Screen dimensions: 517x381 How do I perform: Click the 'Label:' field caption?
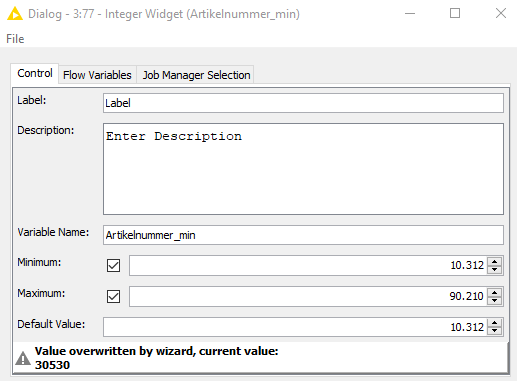coord(32,100)
